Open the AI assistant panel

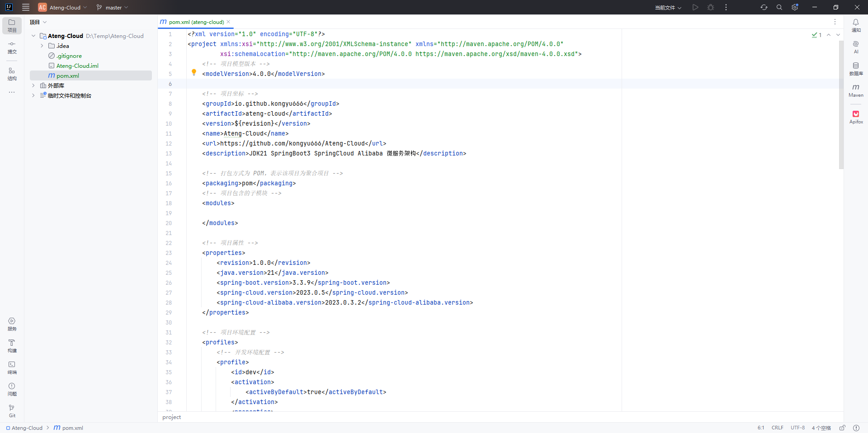pyautogui.click(x=855, y=47)
